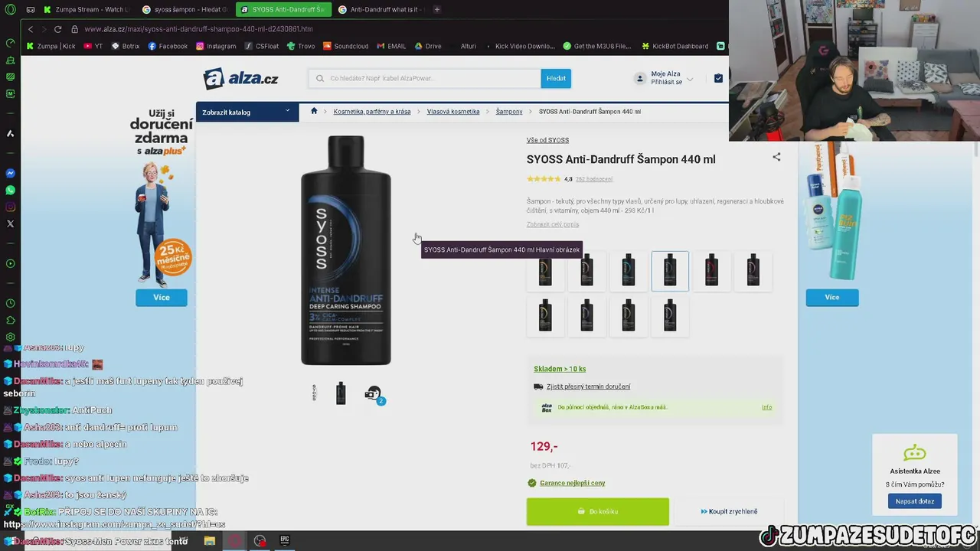Screen dimensions: 980x551
Task: Open X (Twitter) in the Opera sidebar
Action: click(x=10, y=223)
